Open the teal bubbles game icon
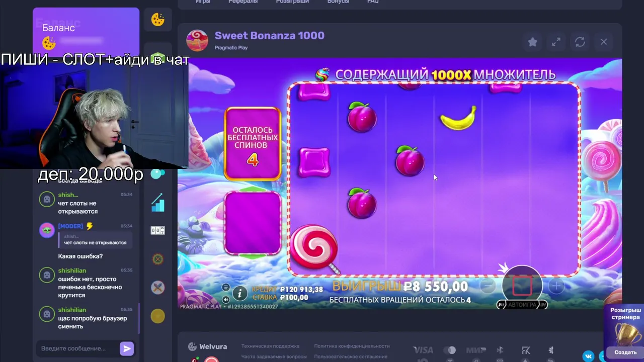This screenshot has height=362, width=644. click(x=158, y=174)
